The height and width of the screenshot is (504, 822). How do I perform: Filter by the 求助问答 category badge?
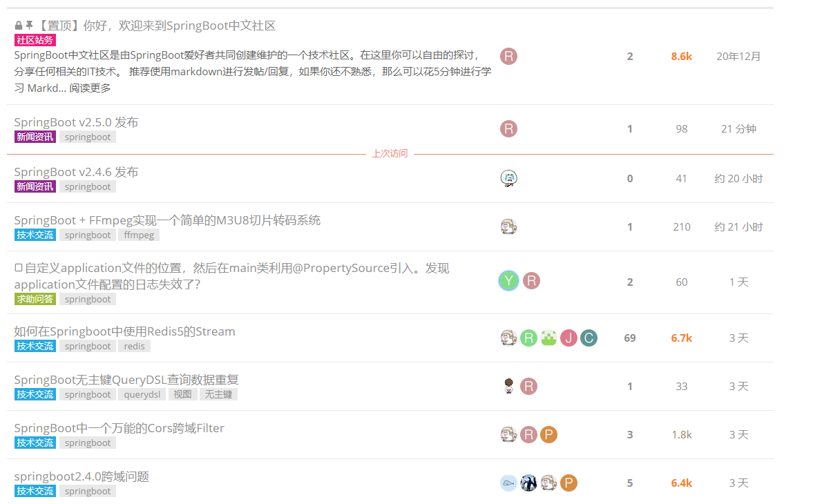[35, 299]
